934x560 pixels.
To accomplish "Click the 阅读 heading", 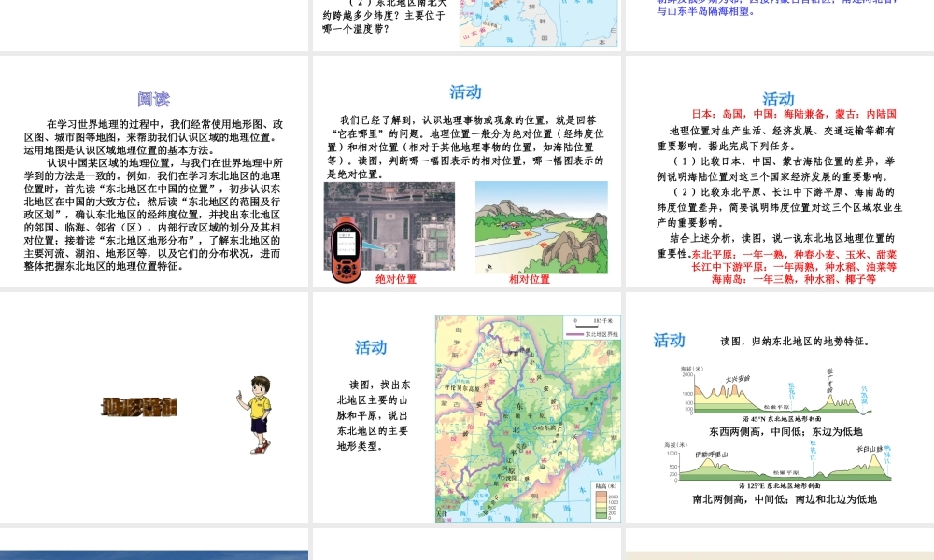I will 154,99.
